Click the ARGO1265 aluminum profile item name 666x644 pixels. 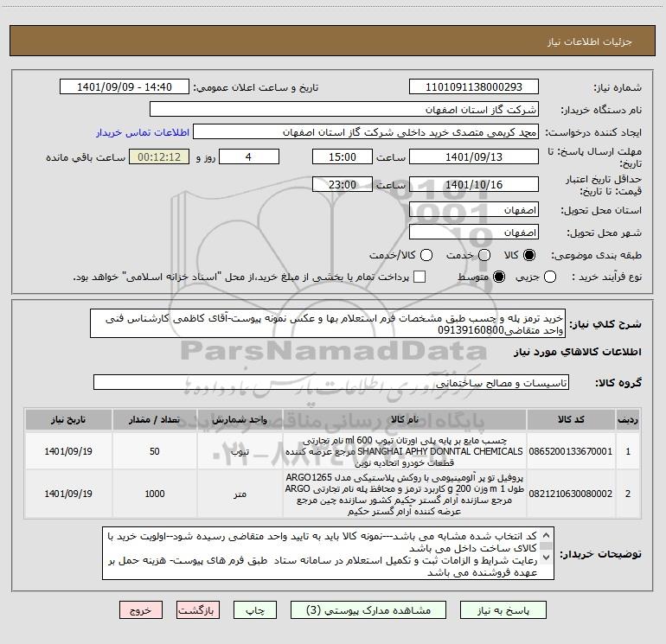pyautogui.click(x=405, y=494)
